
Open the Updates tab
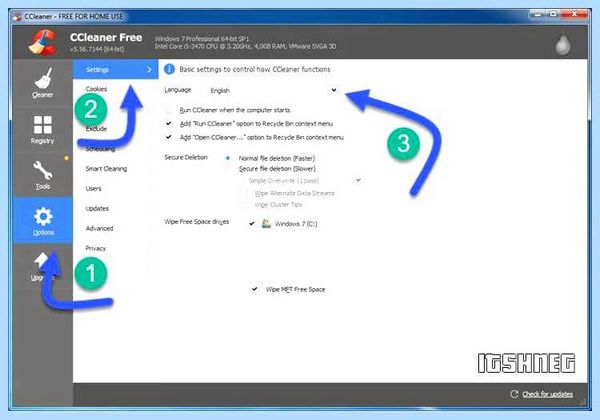(x=97, y=208)
